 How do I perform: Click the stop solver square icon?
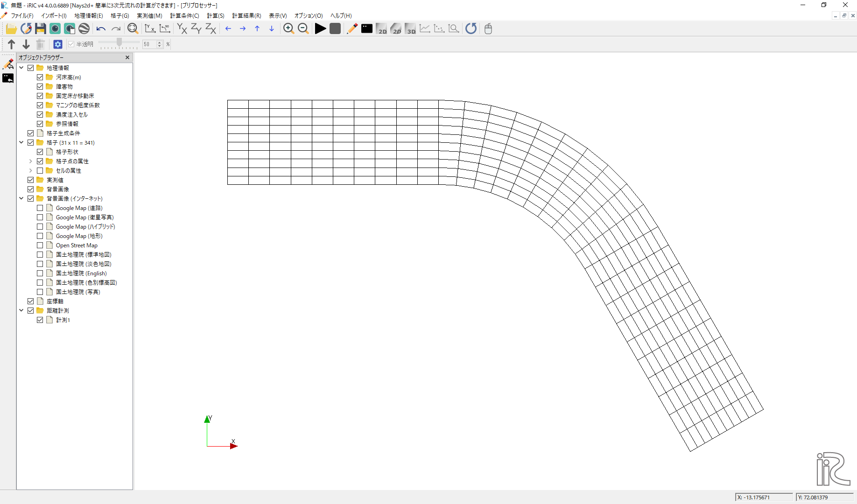click(x=335, y=29)
